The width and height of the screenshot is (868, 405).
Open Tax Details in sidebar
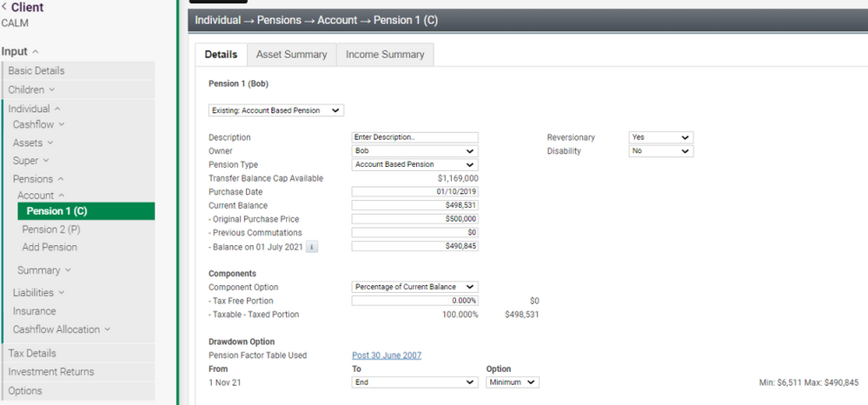click(78, 354)
